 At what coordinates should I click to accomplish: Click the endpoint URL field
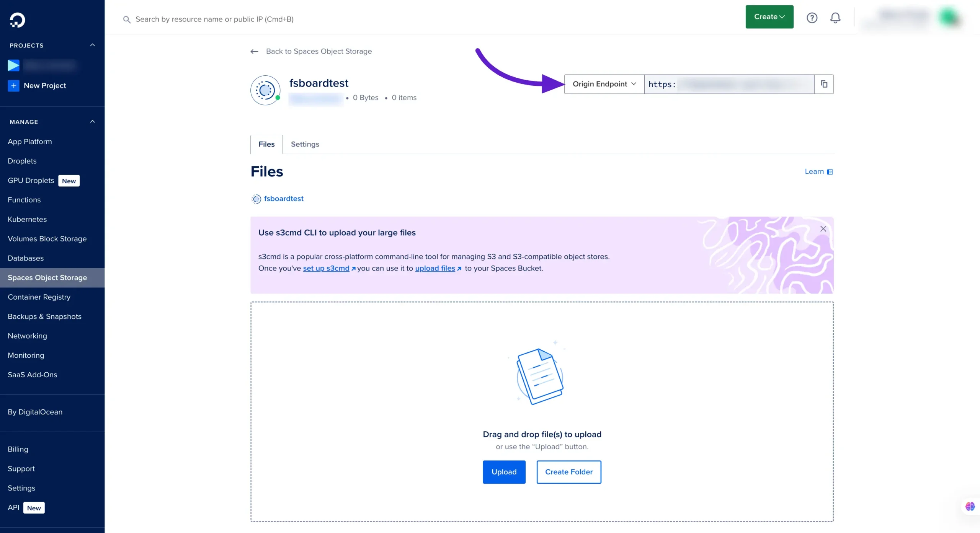729,84
